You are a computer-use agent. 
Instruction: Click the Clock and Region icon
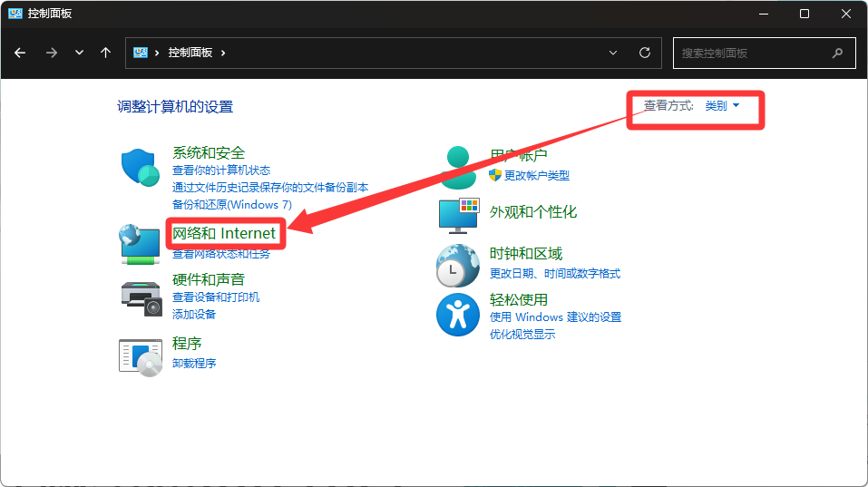click(x=458, y=265)
